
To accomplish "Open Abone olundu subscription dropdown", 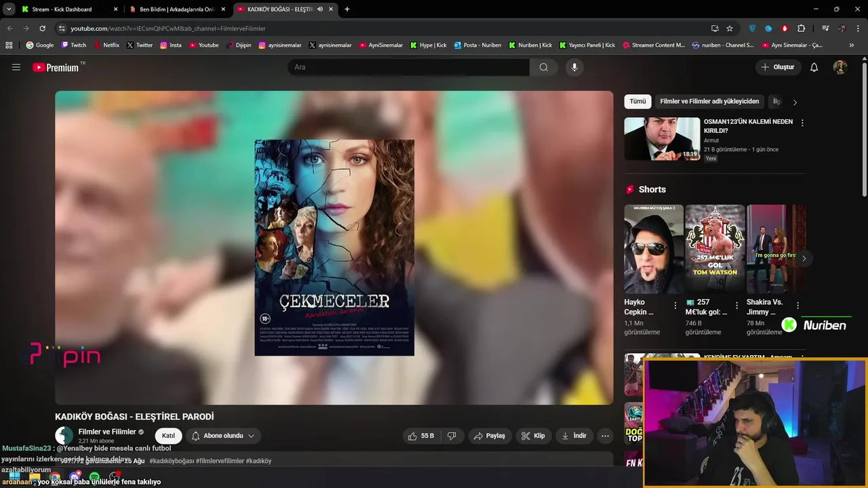I will click(x=223, y=436).
